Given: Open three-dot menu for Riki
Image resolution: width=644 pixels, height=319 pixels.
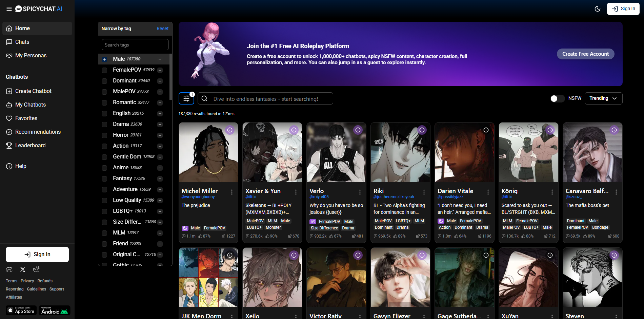Looking at the screenshot, I should point(424,192).
